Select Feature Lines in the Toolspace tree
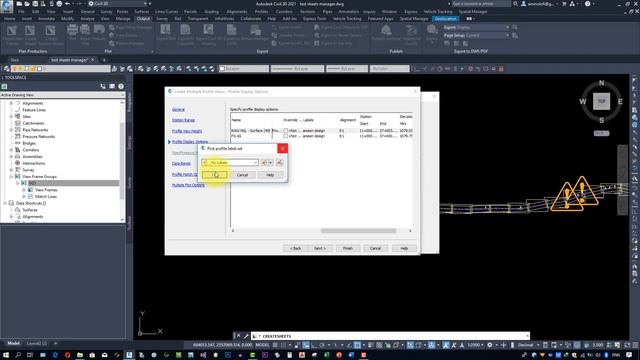 (34, 110)
